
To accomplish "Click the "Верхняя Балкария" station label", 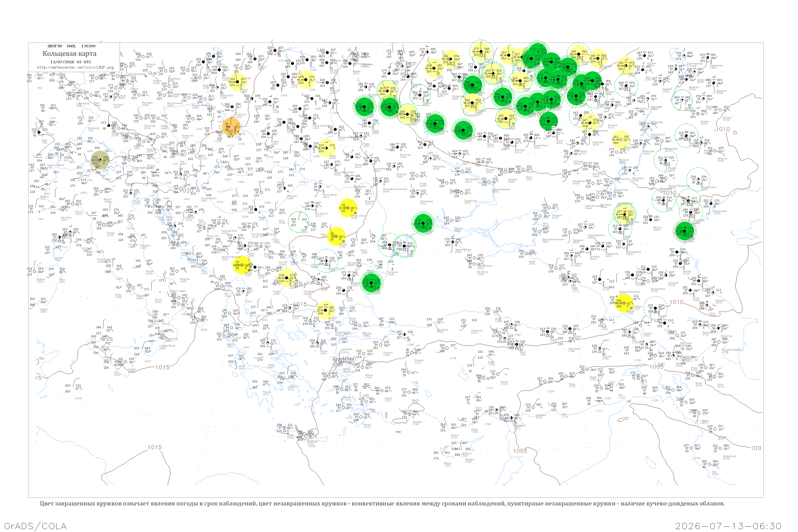I will [x=630, y=292].
